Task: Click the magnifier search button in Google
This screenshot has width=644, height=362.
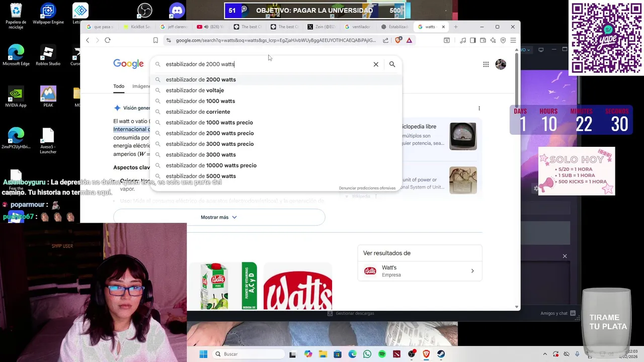Action: (392, 64)
